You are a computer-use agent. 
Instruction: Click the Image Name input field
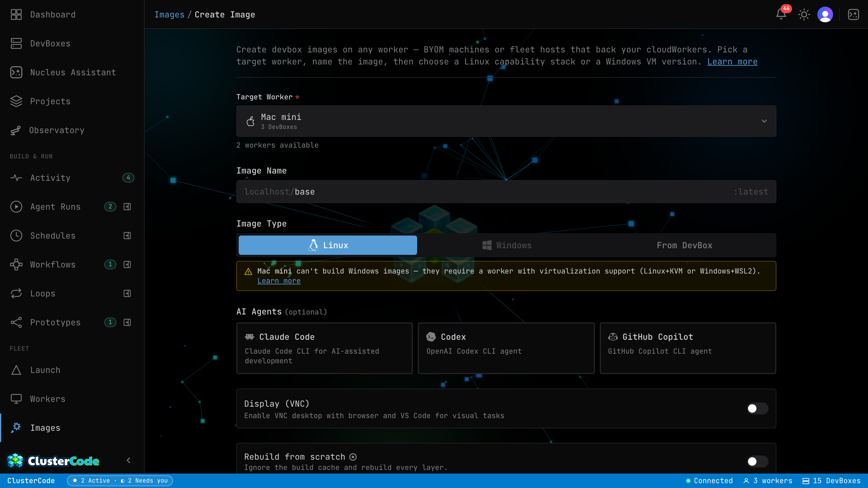[506, 192]
